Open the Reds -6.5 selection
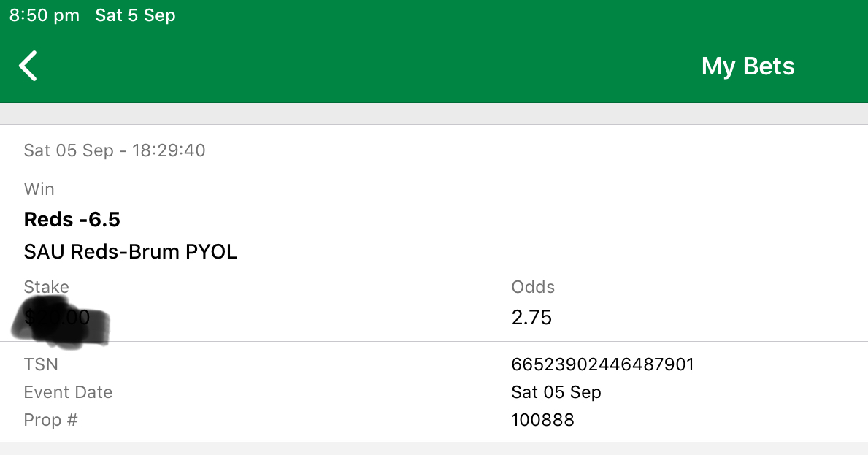Viewport: 868px width, 455px height. click(x=72, y=220)
